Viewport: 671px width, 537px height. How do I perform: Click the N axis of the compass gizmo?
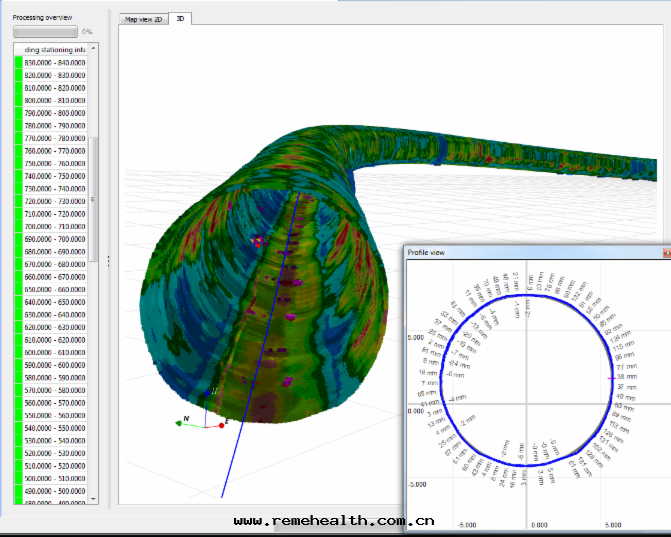pyautogui.click(x=181, y=422)
